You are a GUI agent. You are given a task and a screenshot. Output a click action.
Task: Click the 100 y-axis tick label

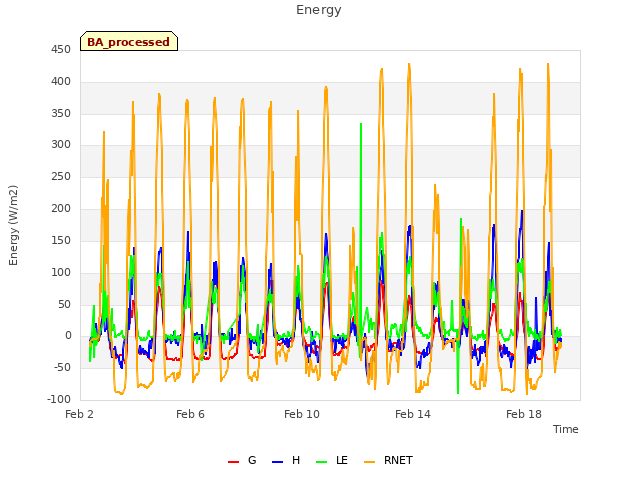[61, 272]
